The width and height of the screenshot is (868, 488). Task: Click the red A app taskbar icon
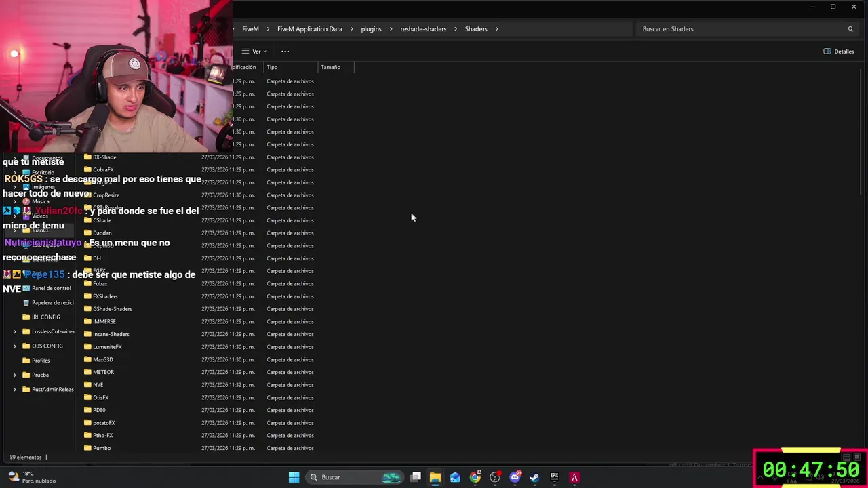point(574,477)
